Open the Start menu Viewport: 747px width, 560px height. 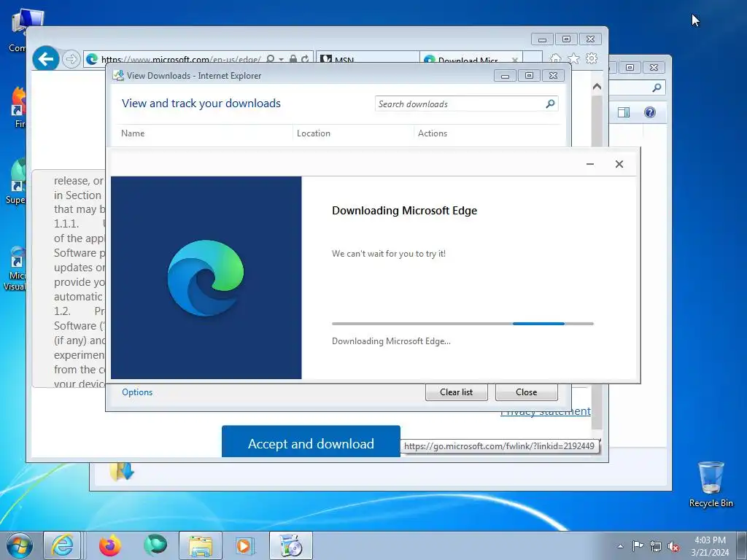coord(20,545)
